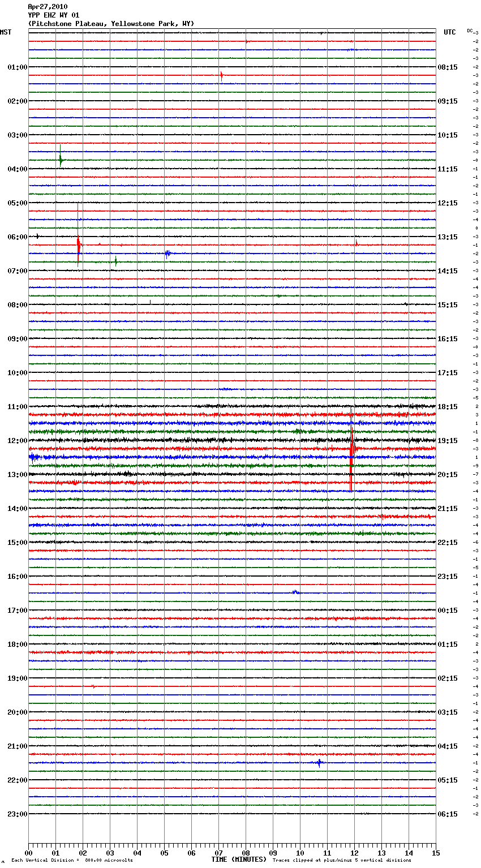Click the Pitchstone Plateau, Yellowstone Park location title
Screen dimensions: 481x868
point(111,24)
